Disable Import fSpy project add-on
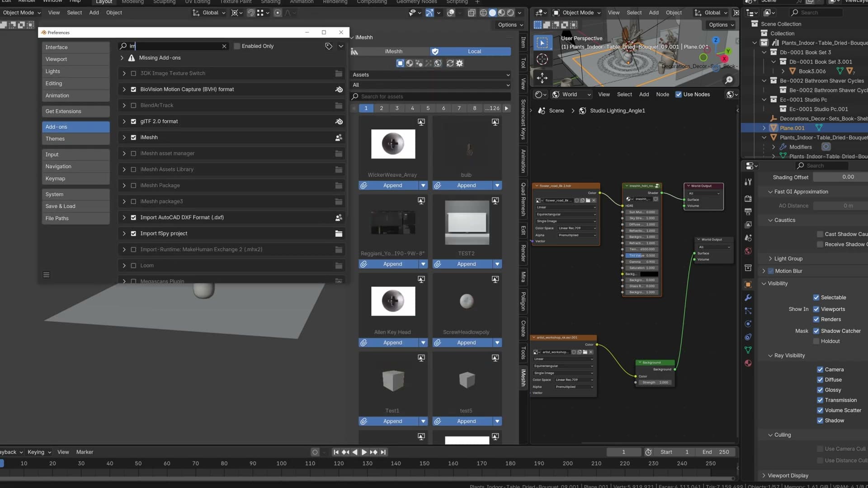The width and height of the screenshot is (868, 488). tap(133, 234)
